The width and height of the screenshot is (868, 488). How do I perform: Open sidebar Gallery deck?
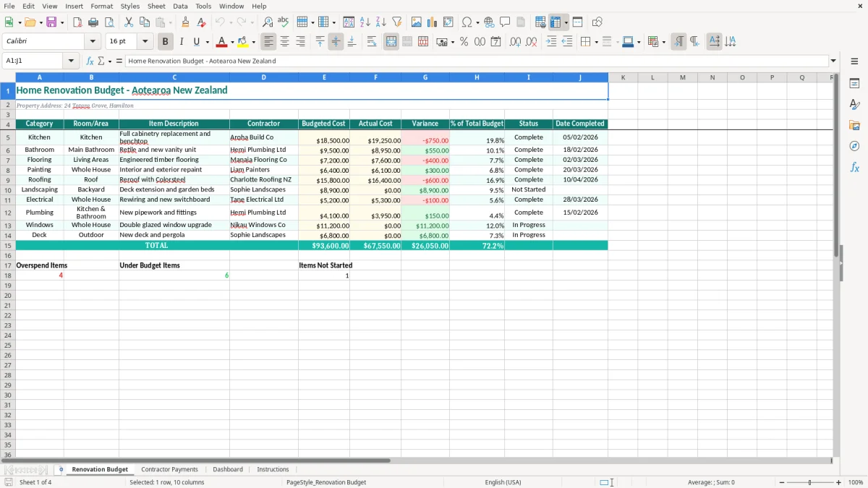pyautogui.click(x=854, y=125)
